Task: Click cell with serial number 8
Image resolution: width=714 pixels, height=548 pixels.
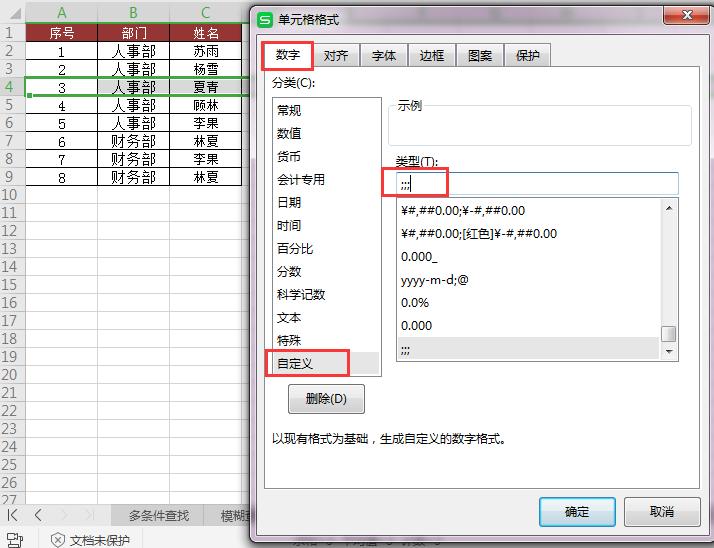Action: tap(61, 177)
